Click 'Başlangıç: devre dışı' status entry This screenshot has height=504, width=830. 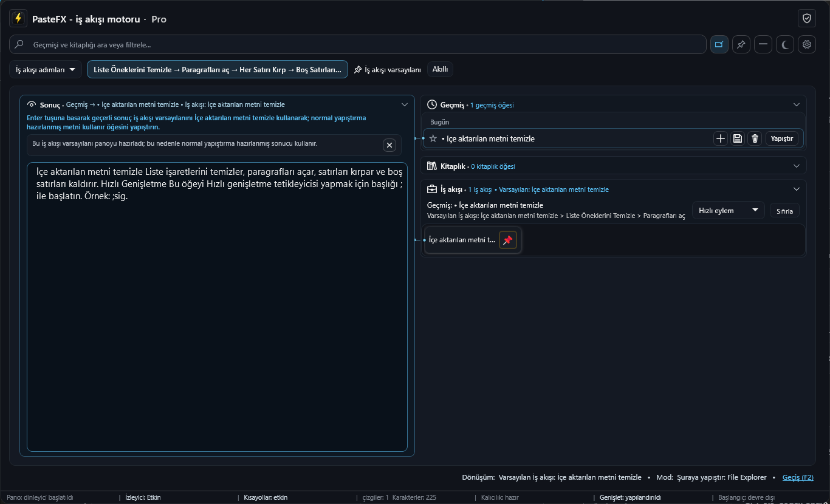pos(747,497)
